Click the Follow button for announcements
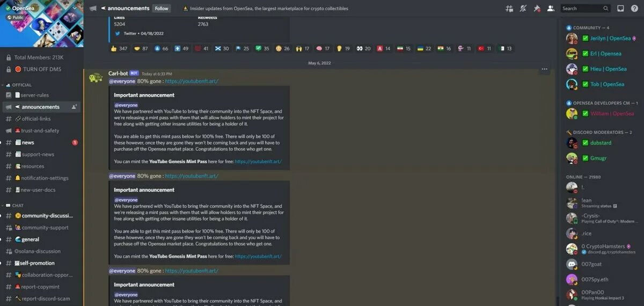This screenshot has height=306, width=644. (x=162, y=9)
